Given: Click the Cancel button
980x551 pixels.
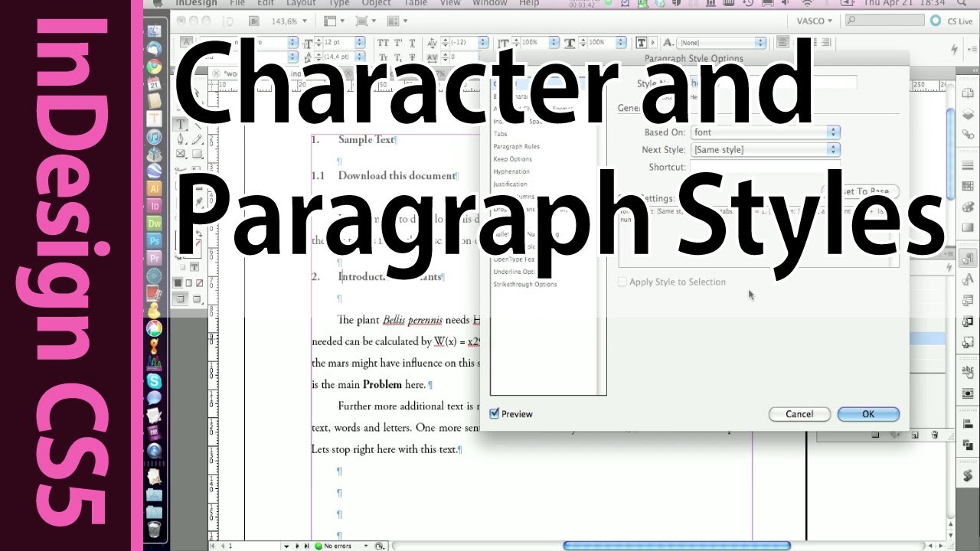Looking at the screenshot, I should [x=799, y=414].
